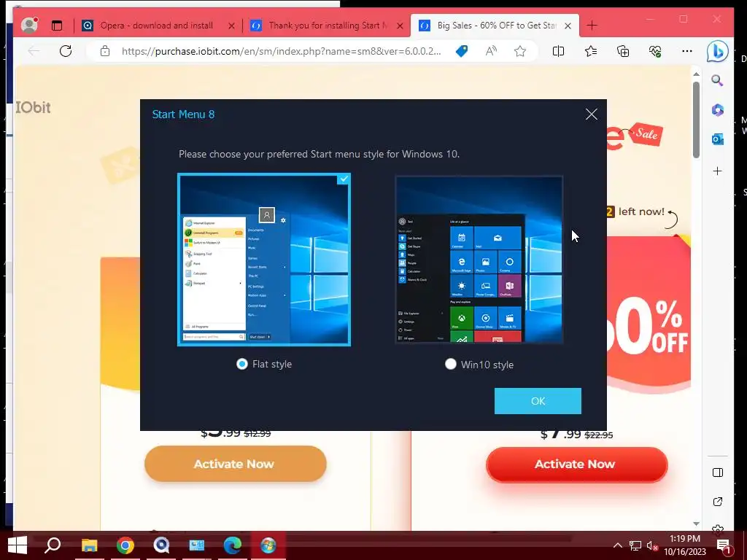This screenshot has height=560, width=747.
Task: Toggle the sidebar panel layout icon
Action: pos(718,472)
